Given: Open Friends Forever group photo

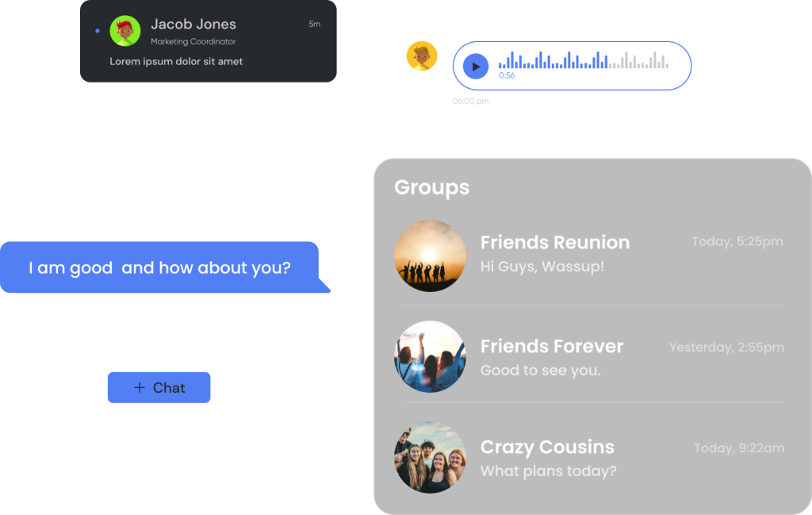Looking at the screenshot, I should (x=430, y=356).
